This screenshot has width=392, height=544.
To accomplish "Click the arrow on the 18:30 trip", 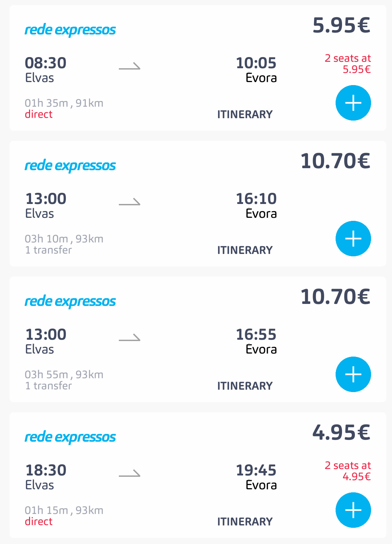I will (130, 473).
